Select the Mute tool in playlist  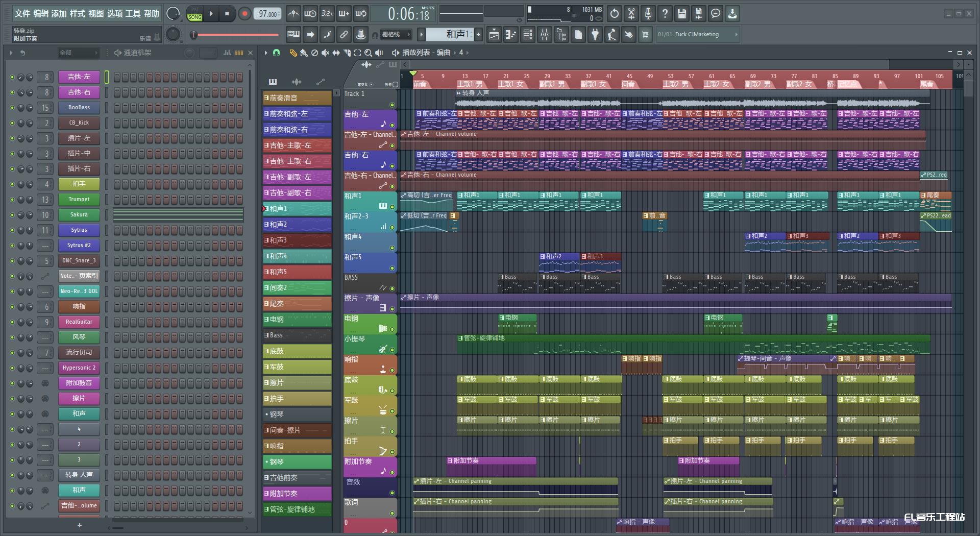click(x=325, y=53)
